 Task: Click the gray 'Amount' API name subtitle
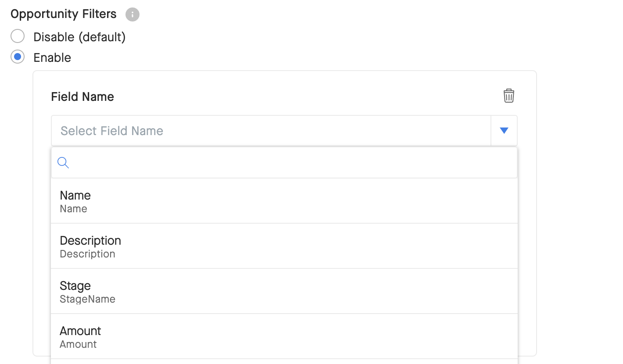pyautogui.click(x=79, y=344)
